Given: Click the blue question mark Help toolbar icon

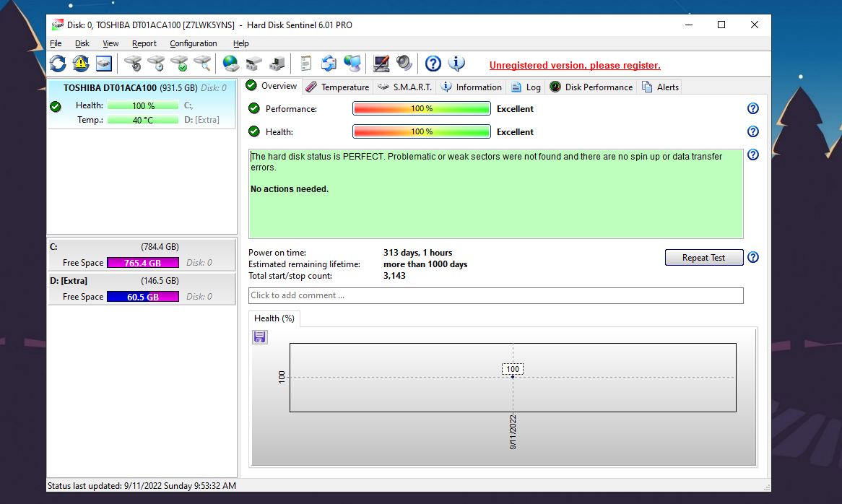Looking at the screenshot, I should point(433,64).
